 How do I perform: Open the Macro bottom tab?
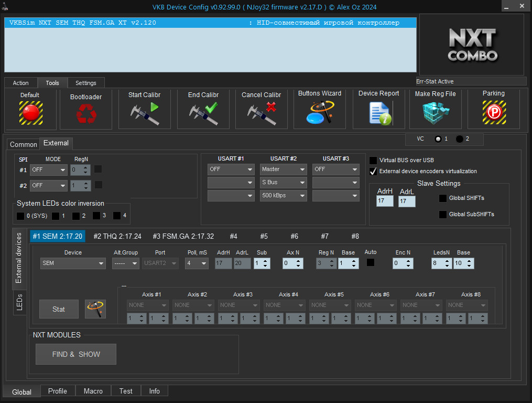pos(93,391)
